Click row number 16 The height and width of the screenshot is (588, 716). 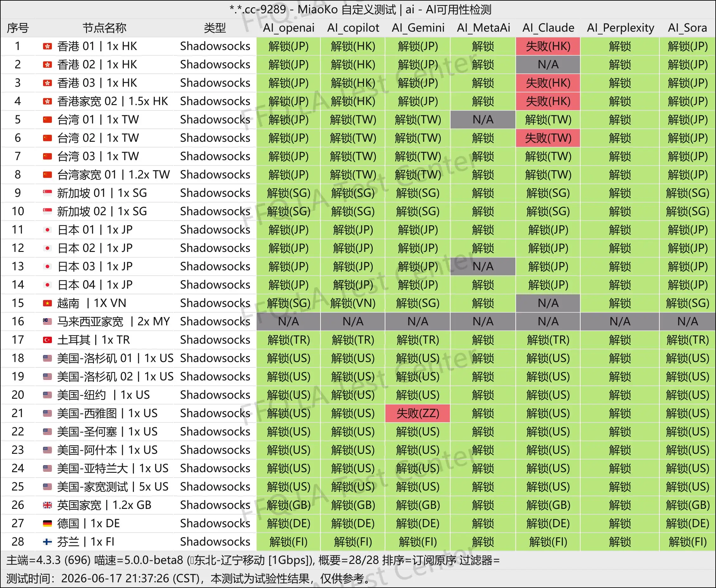coord(18,322)
